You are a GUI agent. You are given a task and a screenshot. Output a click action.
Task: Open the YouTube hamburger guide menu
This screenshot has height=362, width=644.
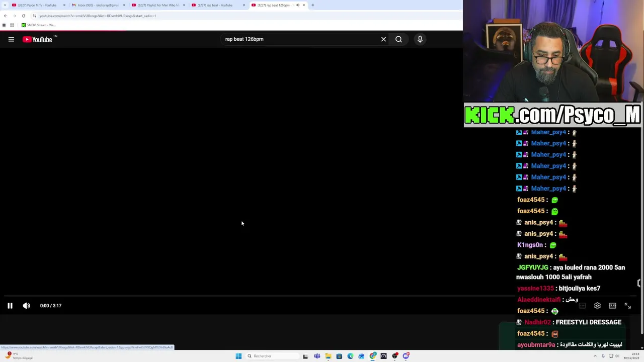point(11,39)
